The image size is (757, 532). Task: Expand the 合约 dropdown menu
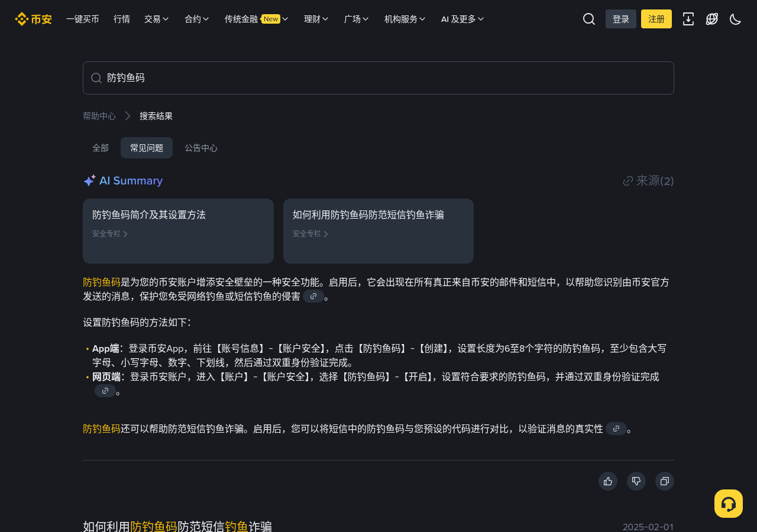pyautogui.click(x=197, y=19)
